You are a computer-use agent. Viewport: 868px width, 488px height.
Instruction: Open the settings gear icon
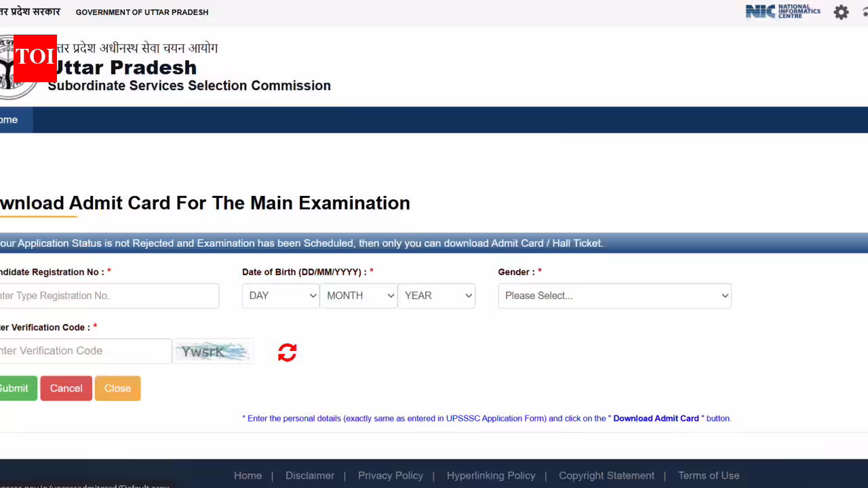pyautogui.click(x=841, y=12)
